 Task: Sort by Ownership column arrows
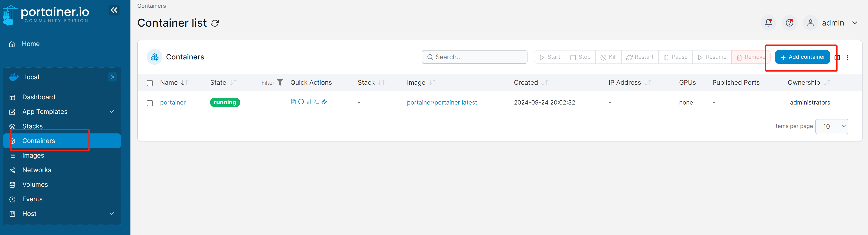827,82
